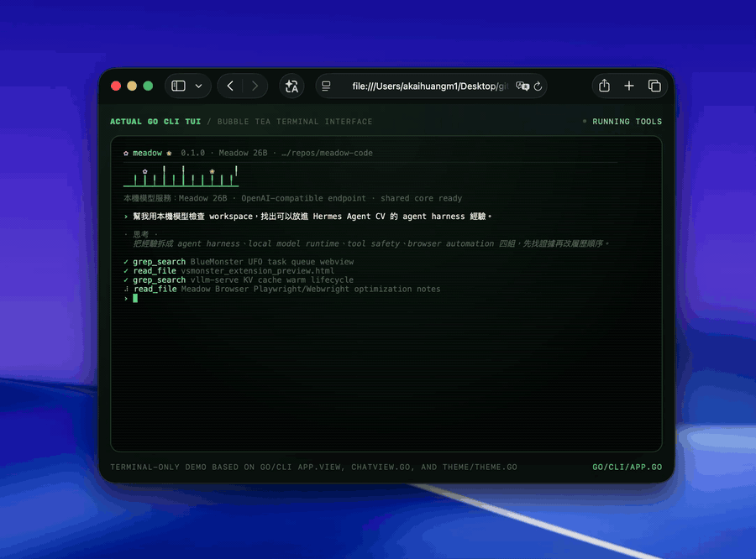The width and height of the screenshot is (756, 559).
Task: Click the grep_search vllm-serve KV cache row
Action: [x=239, y=280]
